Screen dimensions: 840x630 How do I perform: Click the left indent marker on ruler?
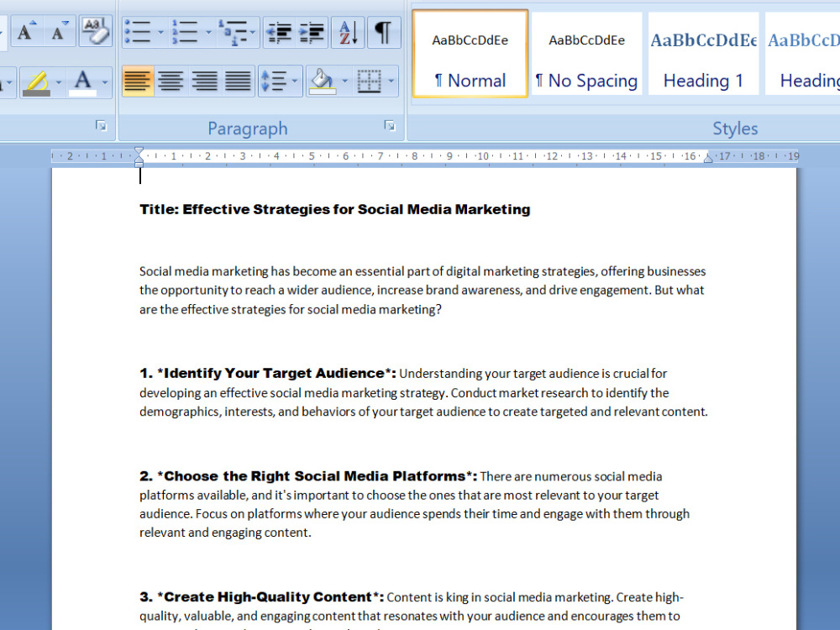pyautogui.click(x=139, y=164)
